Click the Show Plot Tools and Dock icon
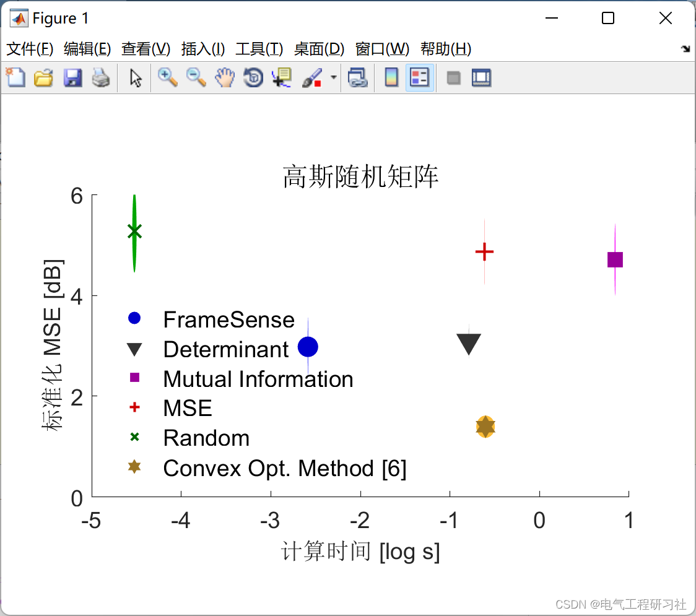Image resolution: width=696 pixels, height=616 pixels. tap(481, 77)
